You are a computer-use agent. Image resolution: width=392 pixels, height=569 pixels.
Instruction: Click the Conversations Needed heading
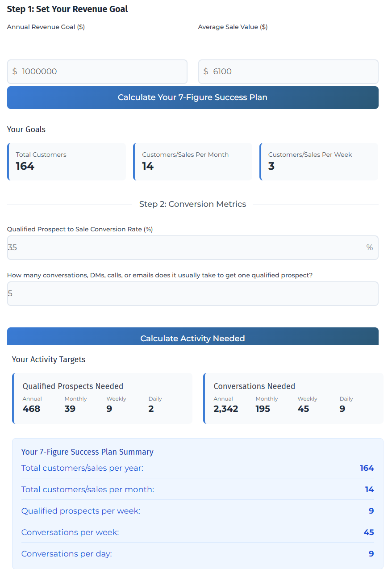point(254,386)
